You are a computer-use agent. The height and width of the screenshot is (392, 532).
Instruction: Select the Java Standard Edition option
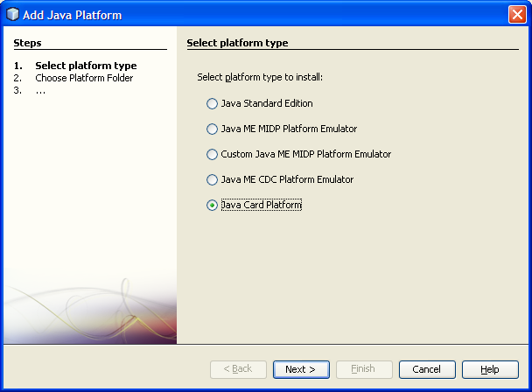[x=211, y=104]
